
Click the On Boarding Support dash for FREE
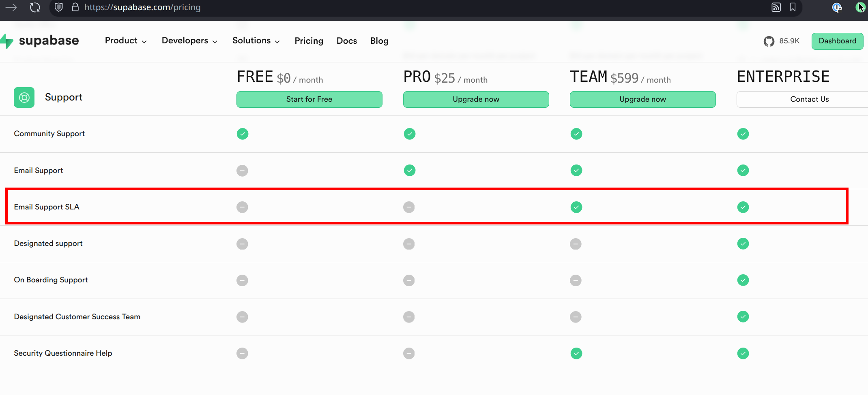[242, 280]
